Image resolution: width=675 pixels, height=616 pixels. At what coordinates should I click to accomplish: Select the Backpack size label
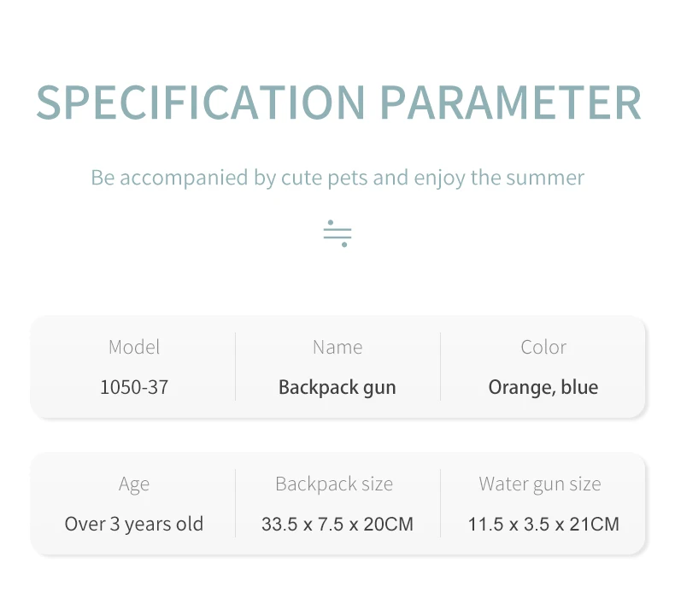point(334,484)
